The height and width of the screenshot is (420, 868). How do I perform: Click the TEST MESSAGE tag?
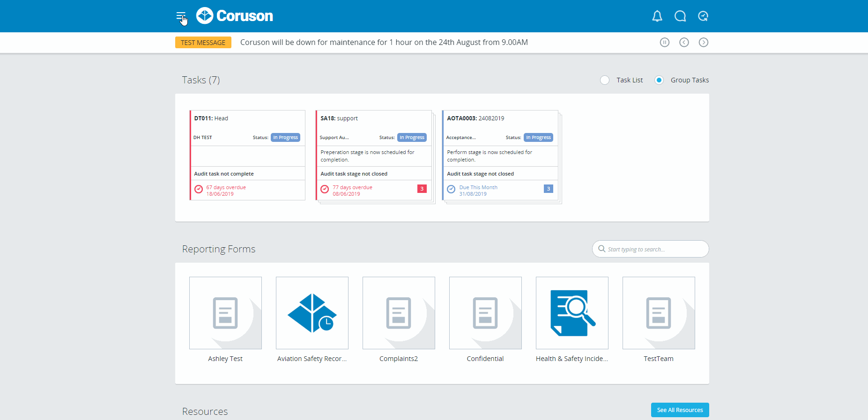[x=203, y=43]
